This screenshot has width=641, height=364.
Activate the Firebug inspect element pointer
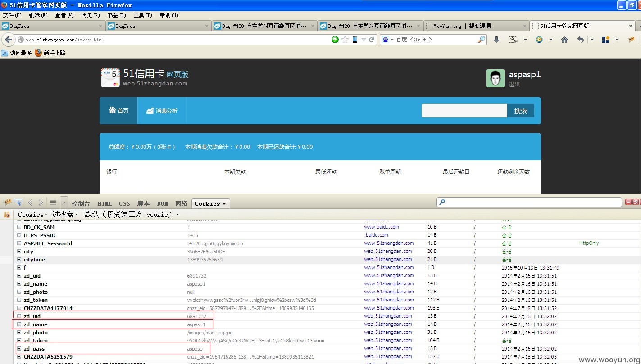tap(18, 202)
